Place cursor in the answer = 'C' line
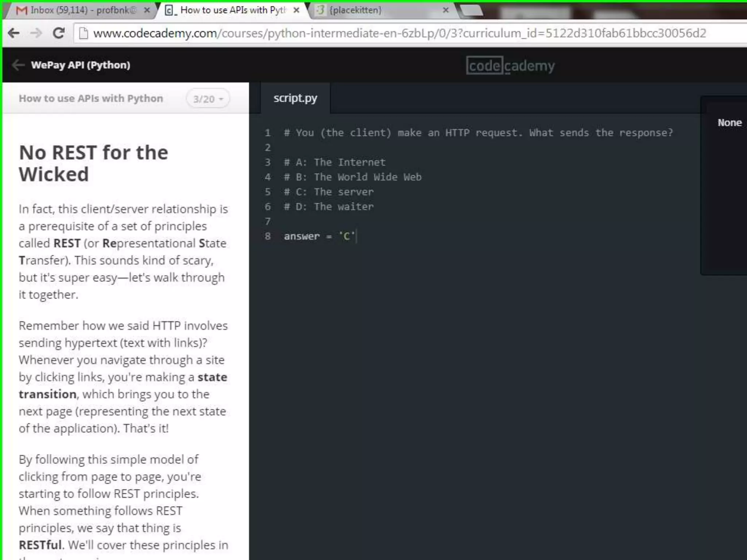Screen dimensions: 747x560 point(320,236)
